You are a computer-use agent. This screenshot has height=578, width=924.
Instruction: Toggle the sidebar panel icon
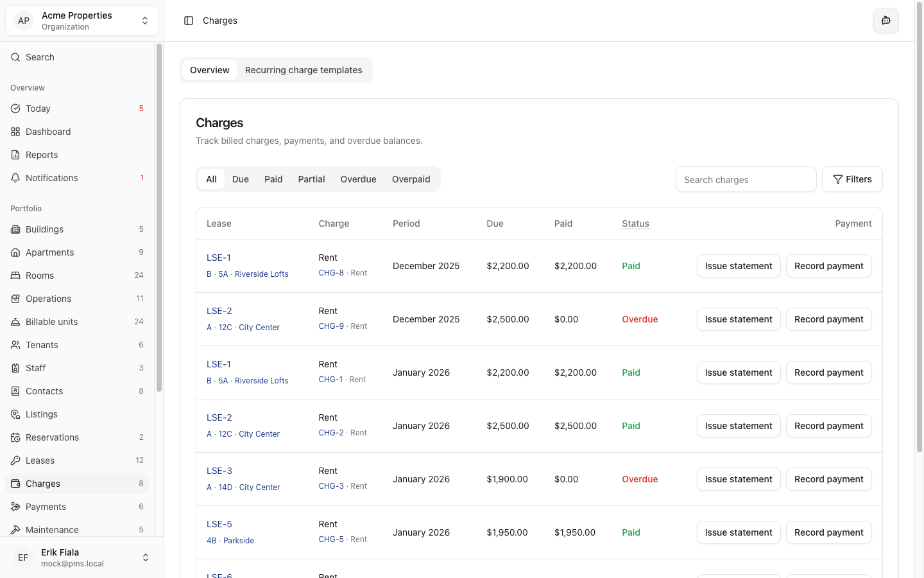(189, 21)
